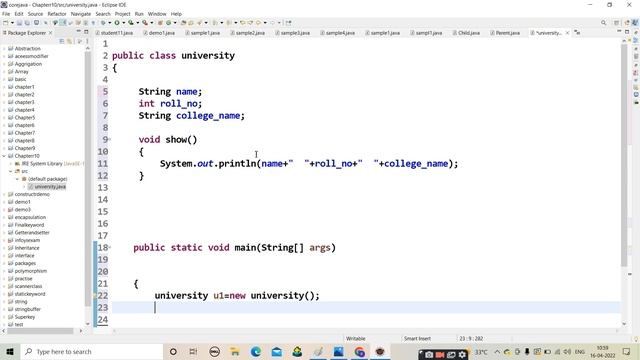Open the Mail app from taskbar
The height and width of the screenshot is (360, 640).
(277, 351)
